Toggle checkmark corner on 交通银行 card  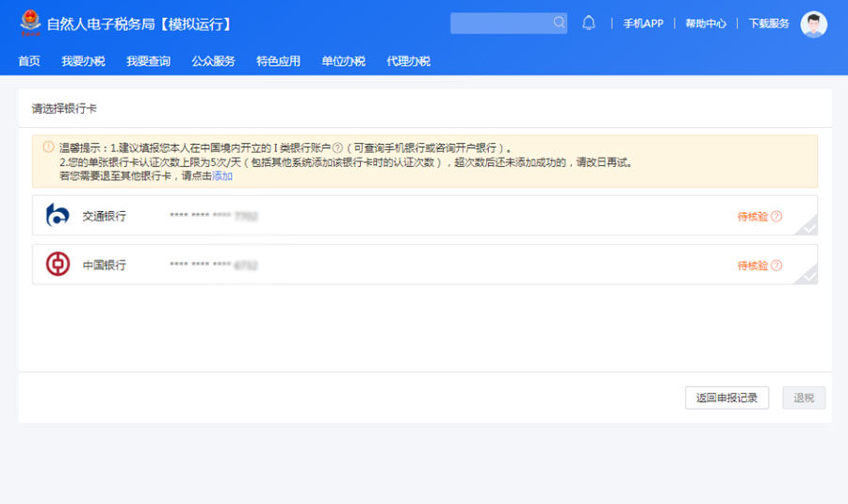coord(808,226)
